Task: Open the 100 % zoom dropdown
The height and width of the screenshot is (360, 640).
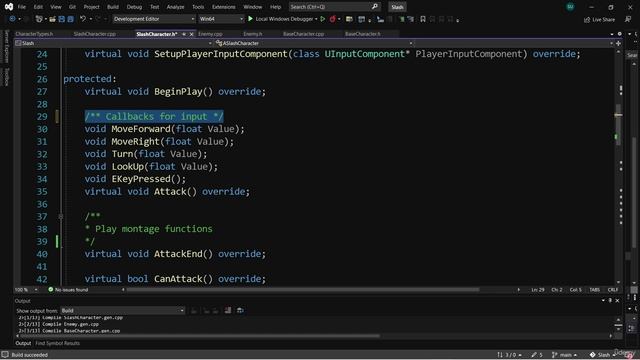Action: [x=26, y=290]
